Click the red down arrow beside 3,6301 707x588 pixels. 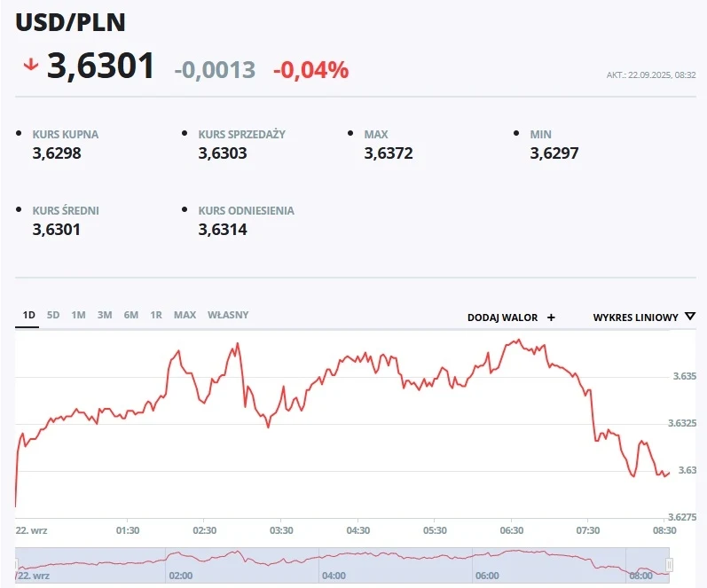point(31,65)
